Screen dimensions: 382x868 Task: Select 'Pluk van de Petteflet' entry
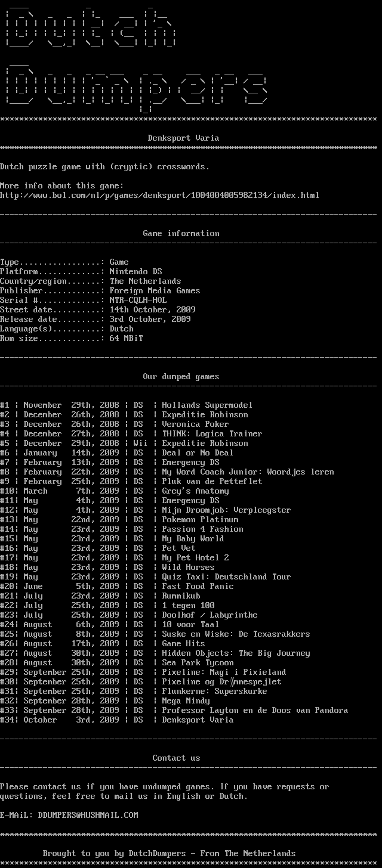212,481
